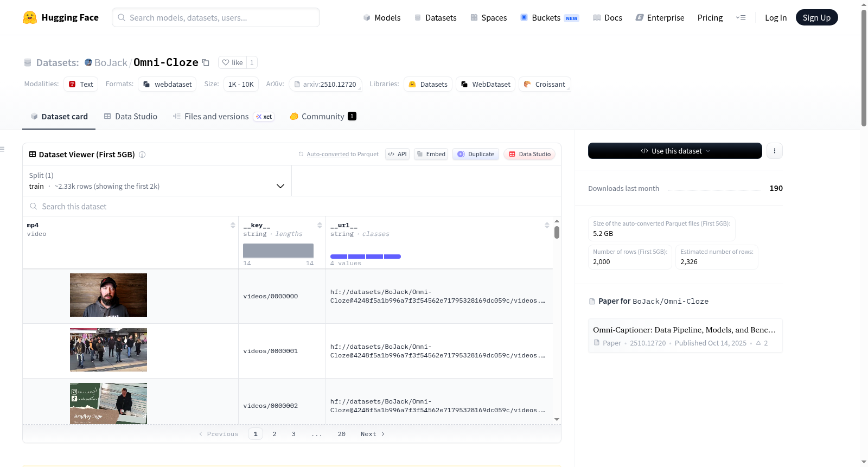Focus the top search models field
Screen dimensions: 868x467
pos(216,17)
